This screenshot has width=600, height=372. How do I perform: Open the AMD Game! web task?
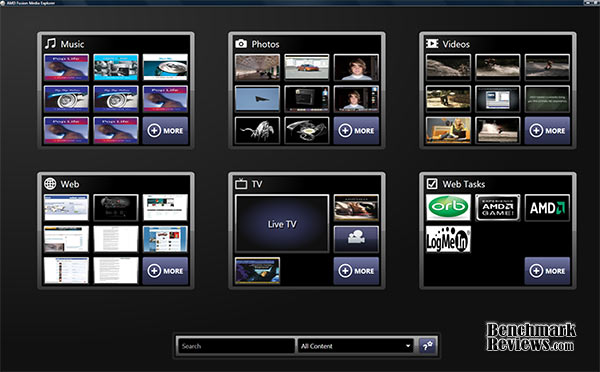[x=497, y=207]
